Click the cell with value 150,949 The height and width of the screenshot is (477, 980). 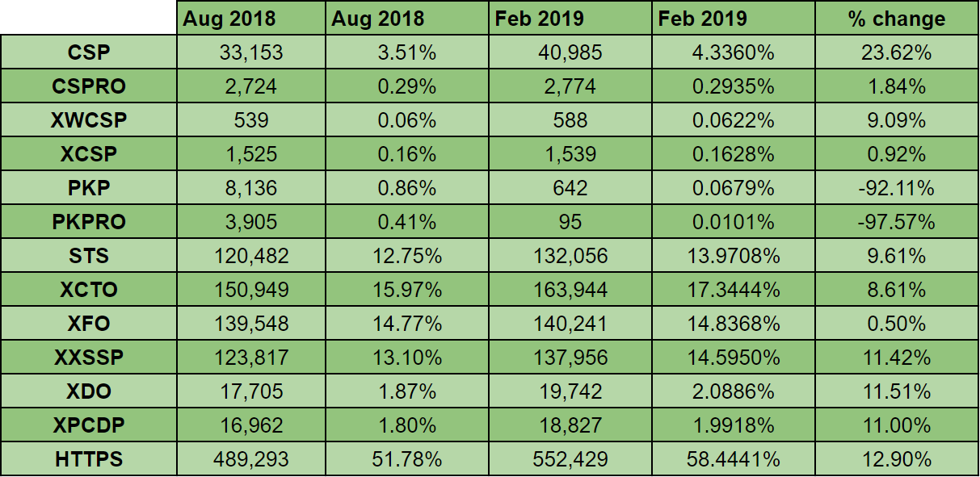[x=253, y=290]
